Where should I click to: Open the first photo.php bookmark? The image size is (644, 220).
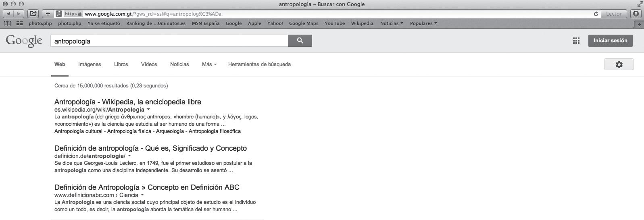[x=40, y=23]
